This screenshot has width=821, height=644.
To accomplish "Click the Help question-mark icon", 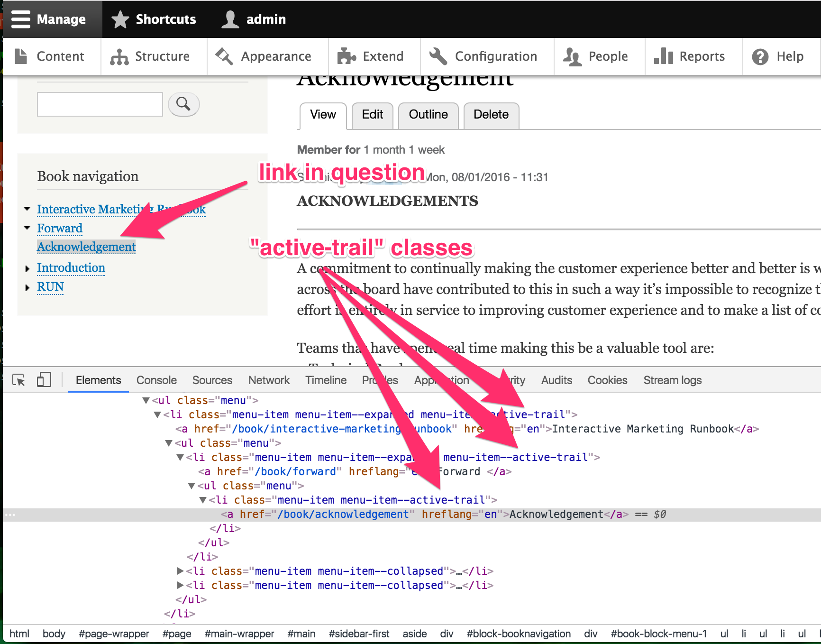I will 760,56.
